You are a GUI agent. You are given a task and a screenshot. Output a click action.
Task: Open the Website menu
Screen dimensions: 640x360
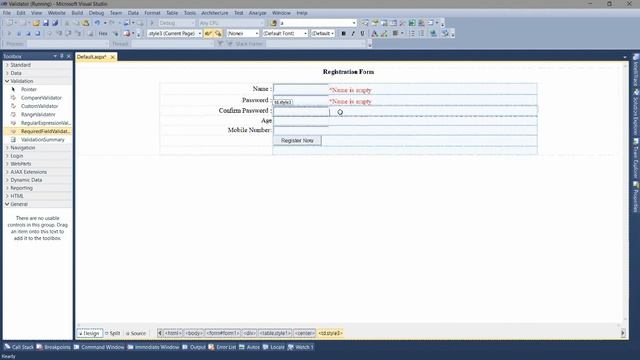point(56,13)
